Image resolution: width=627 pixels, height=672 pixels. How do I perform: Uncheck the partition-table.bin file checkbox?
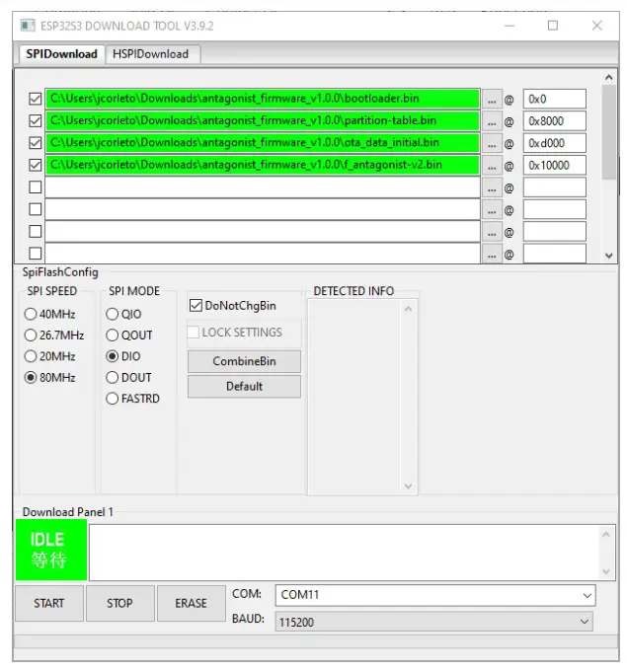(x=36, y=120)
